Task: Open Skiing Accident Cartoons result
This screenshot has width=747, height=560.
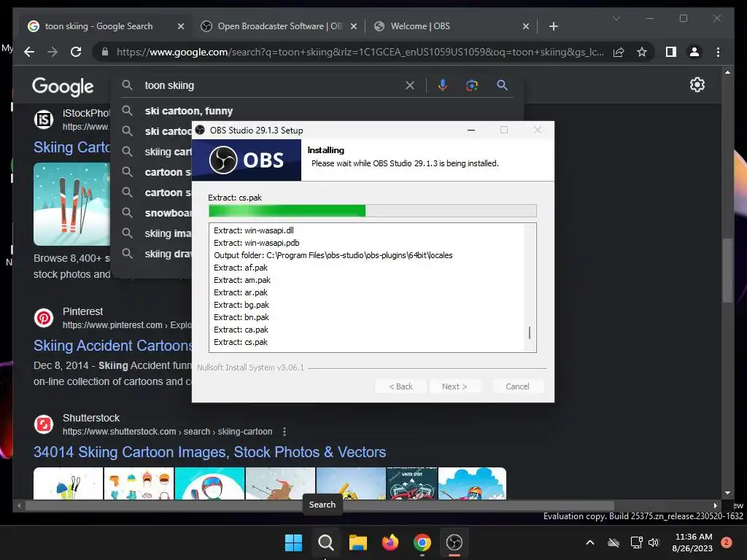Action: coord(112,345)
